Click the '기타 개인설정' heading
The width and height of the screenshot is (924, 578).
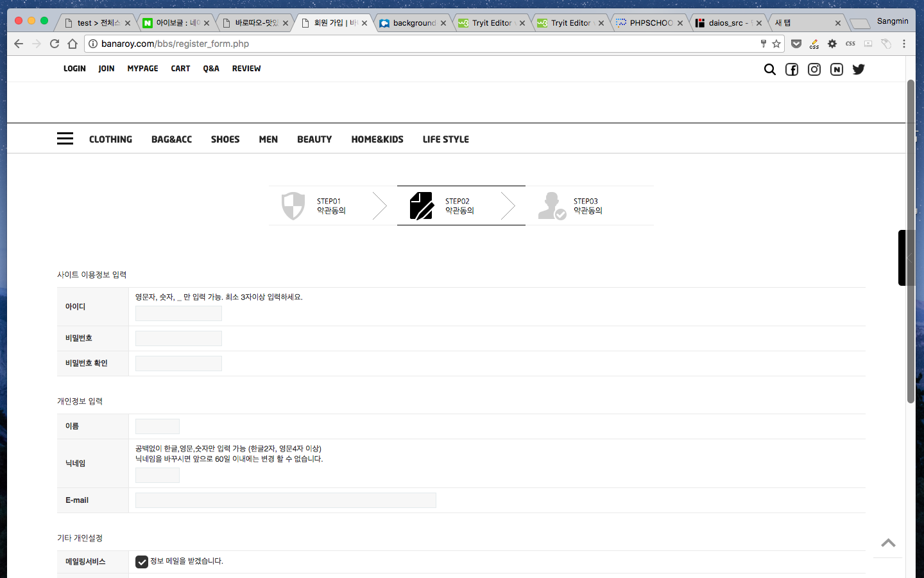click(80, 538)
